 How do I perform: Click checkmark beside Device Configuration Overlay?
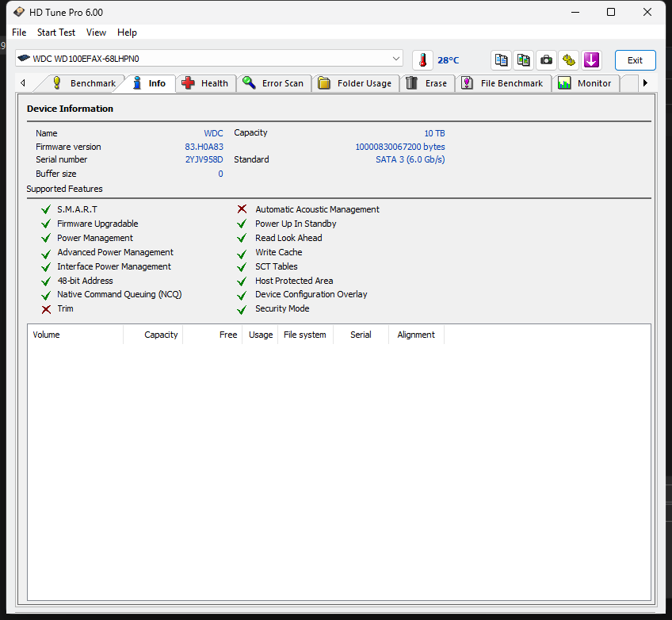(x=242, y=296)
